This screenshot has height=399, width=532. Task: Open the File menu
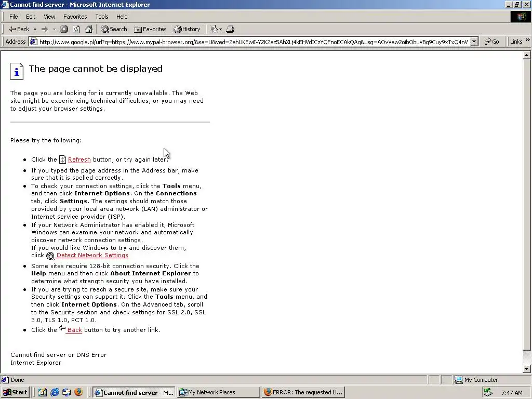click(x=14, y=17)
